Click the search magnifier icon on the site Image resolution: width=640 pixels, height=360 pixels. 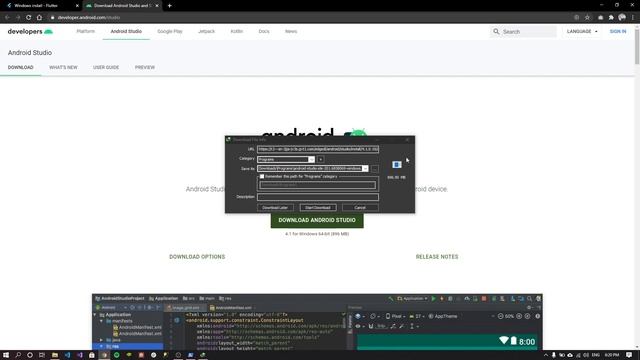click(496, 31)
